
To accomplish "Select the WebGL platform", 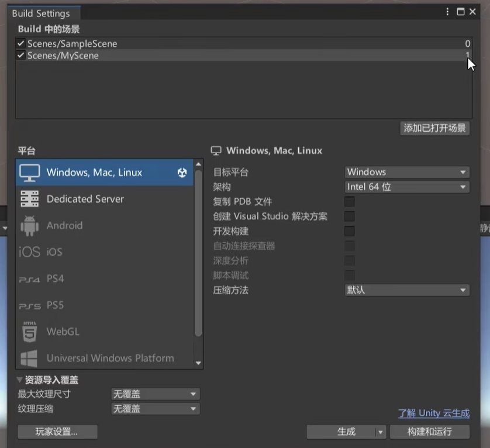I will 105,332.
